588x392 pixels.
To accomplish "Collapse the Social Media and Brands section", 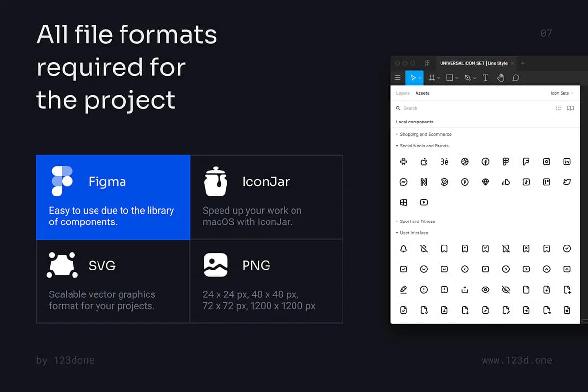I will [422, 146].
